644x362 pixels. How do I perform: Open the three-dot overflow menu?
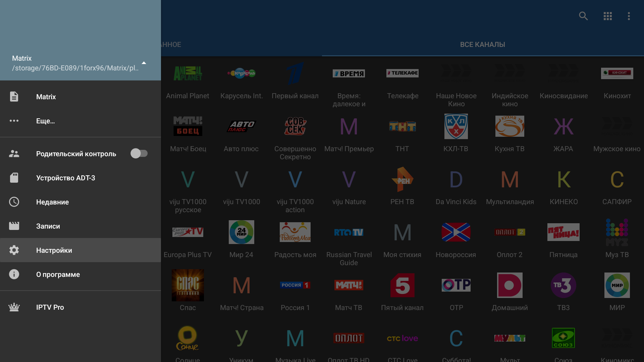tap(629, 16)
